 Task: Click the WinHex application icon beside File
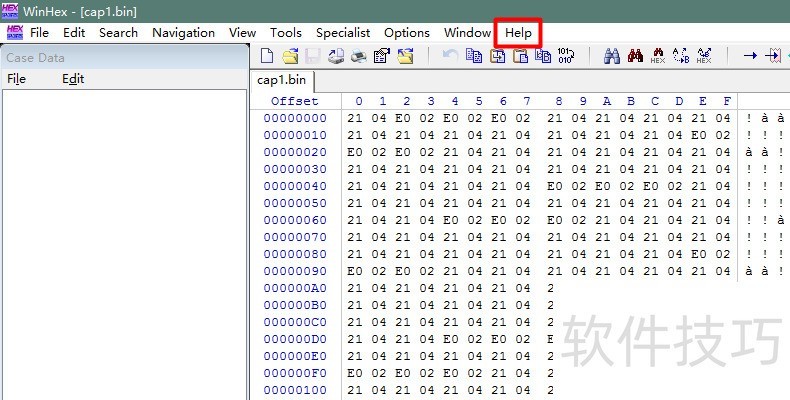(15, 32)
